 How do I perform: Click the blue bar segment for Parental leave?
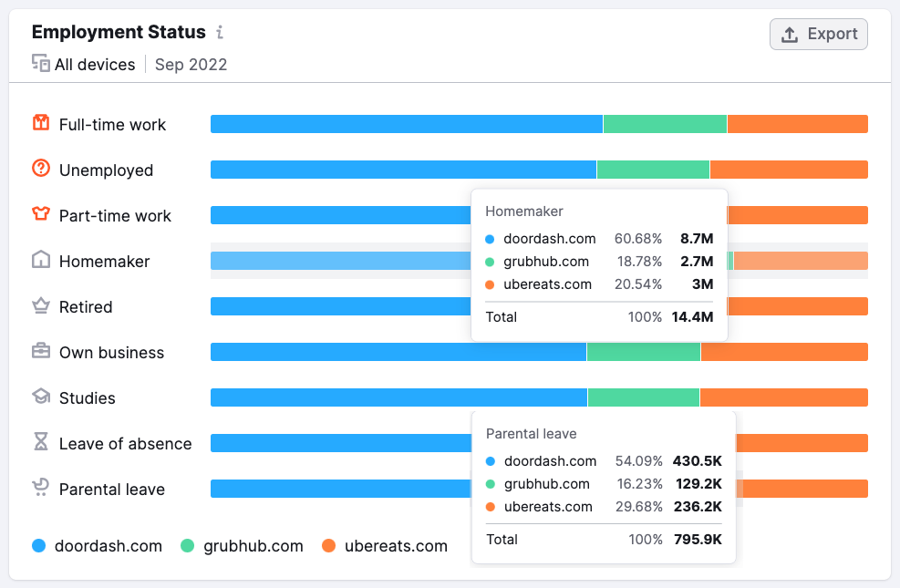[341, 489]
